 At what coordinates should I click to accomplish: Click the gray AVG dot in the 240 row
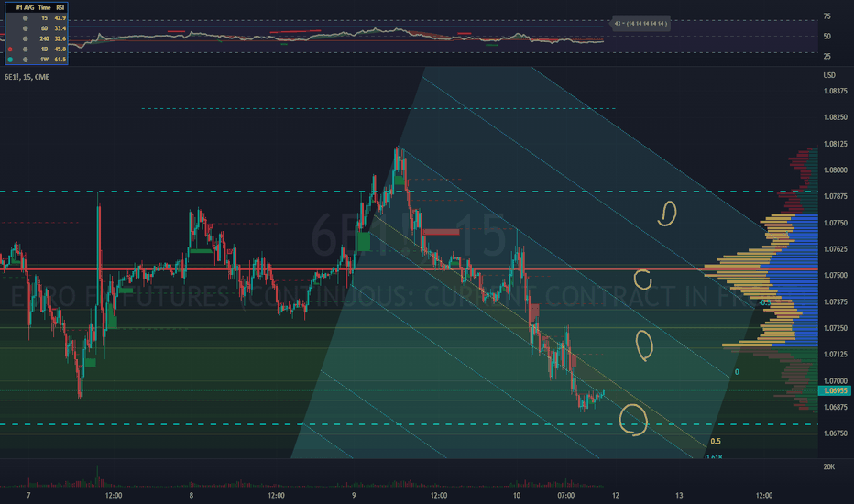click(25, 38)
